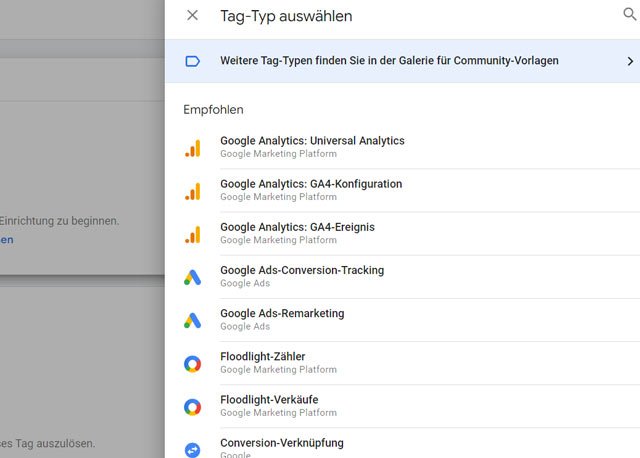Click the blue 'en' link in background page
This screenshot has width=640, height=458.
tap(7, 240)
